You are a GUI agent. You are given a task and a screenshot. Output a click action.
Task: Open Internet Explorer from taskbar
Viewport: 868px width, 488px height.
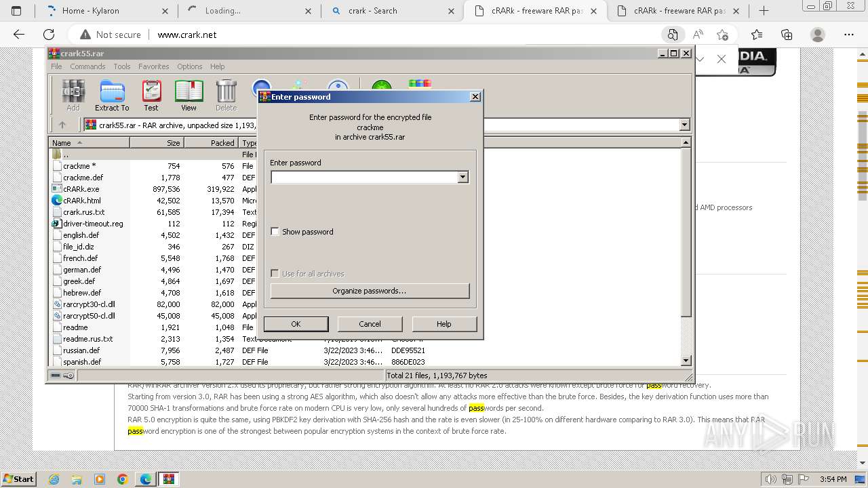tap(54, 479)
